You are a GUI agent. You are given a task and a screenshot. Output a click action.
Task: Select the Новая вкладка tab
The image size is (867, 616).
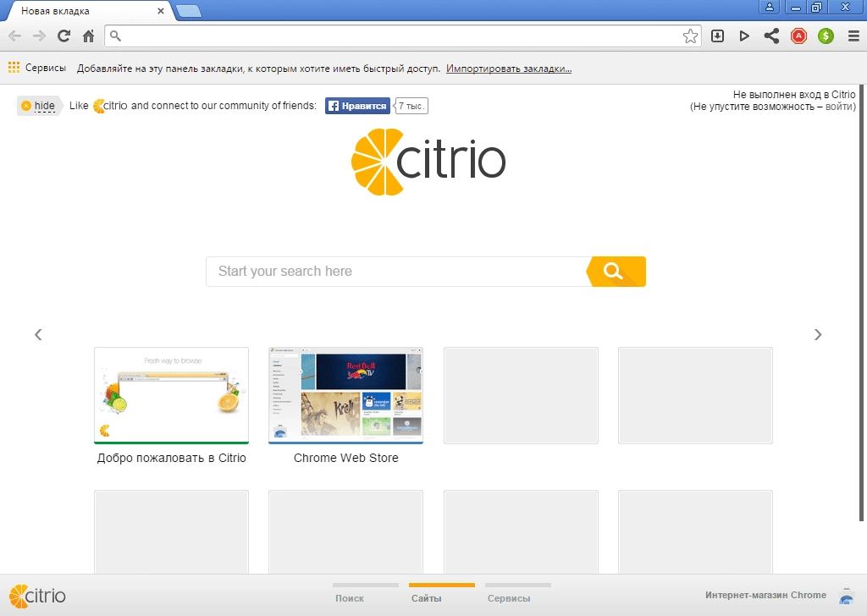88,11
